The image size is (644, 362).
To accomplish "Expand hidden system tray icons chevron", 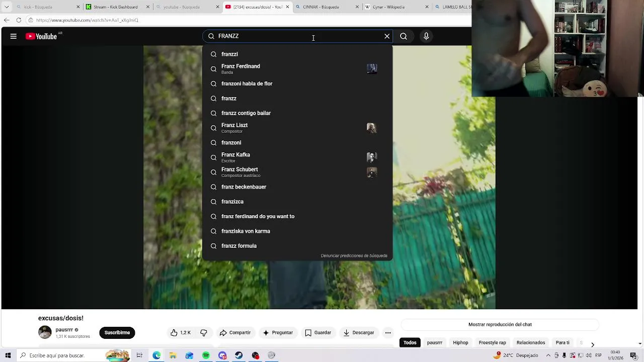I will click(548, 355).
